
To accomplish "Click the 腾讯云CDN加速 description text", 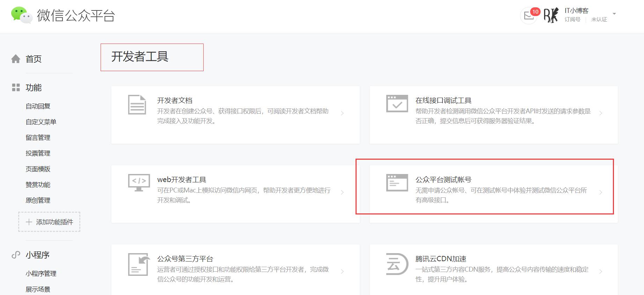I will point(502,274).
